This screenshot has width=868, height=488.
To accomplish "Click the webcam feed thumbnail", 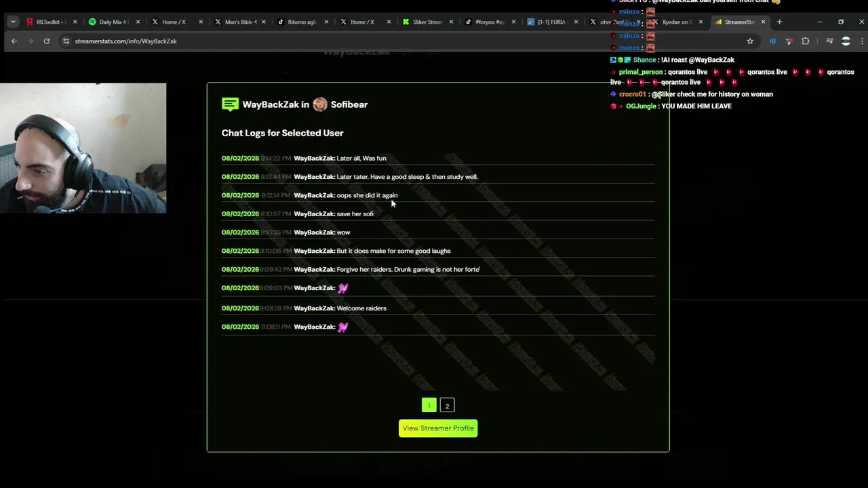I will point(83,148).
